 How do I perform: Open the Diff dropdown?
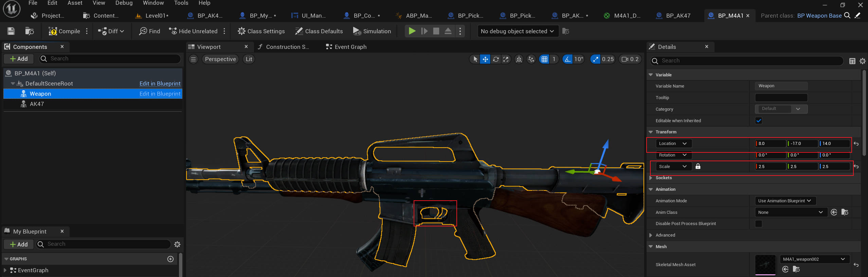[x=111, y=31]
